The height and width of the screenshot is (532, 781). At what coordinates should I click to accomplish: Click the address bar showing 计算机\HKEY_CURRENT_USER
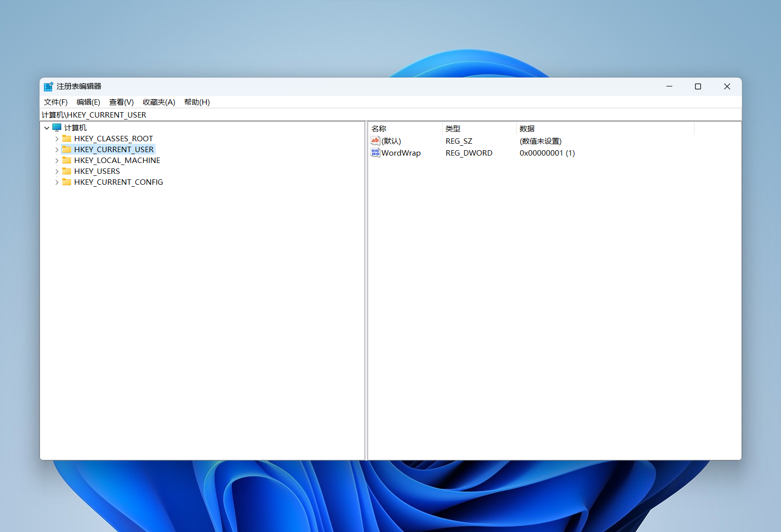390,115
